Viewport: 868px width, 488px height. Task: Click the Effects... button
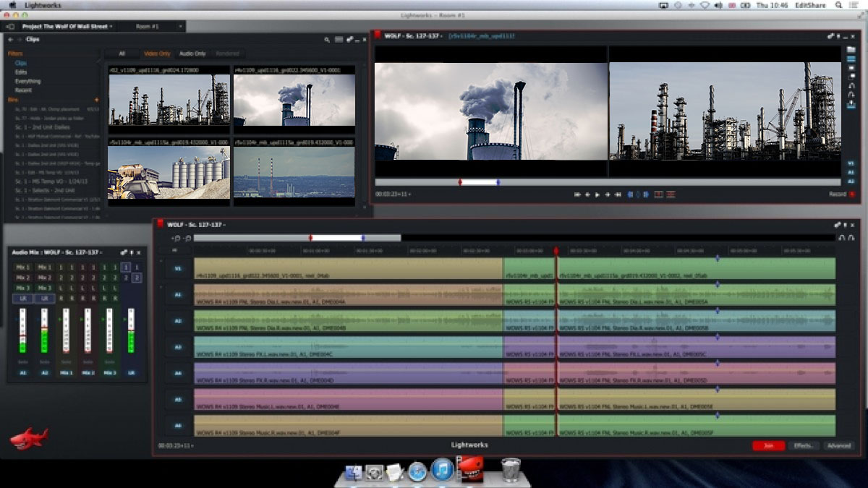tap(804, 445)
